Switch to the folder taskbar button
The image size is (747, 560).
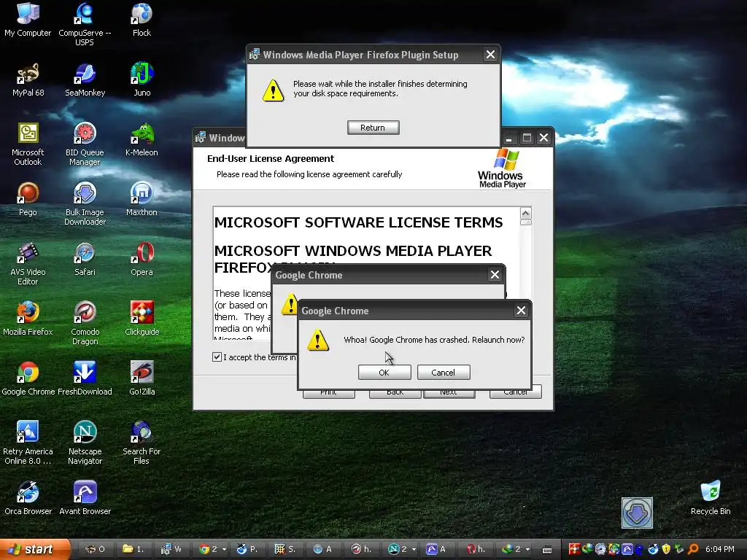pos(133,550)
